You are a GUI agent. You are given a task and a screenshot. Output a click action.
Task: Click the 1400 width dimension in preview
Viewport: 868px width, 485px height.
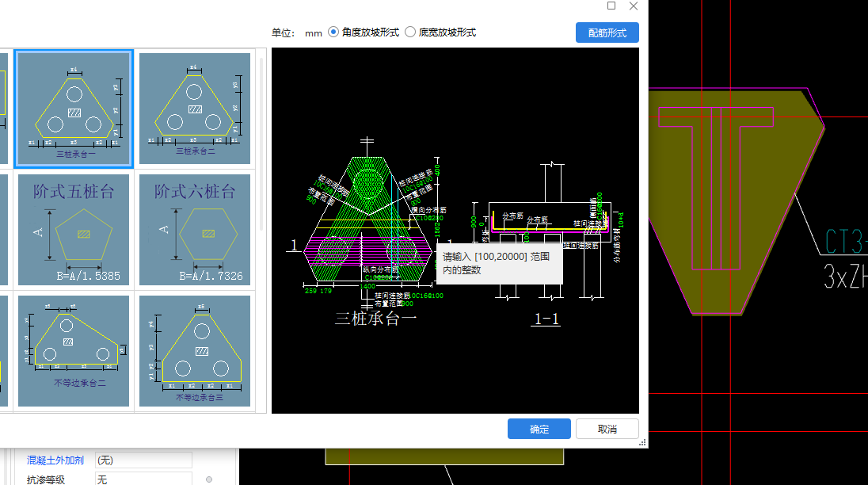pos(367,286)
